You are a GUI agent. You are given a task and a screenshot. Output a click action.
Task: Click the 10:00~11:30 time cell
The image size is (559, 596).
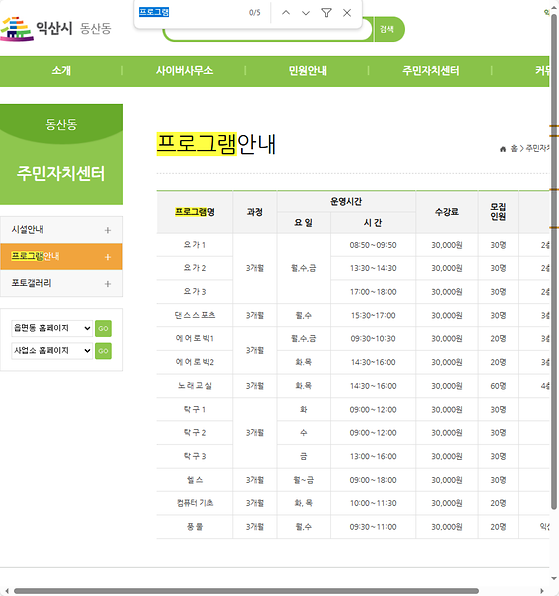click(x=373, y=503)
